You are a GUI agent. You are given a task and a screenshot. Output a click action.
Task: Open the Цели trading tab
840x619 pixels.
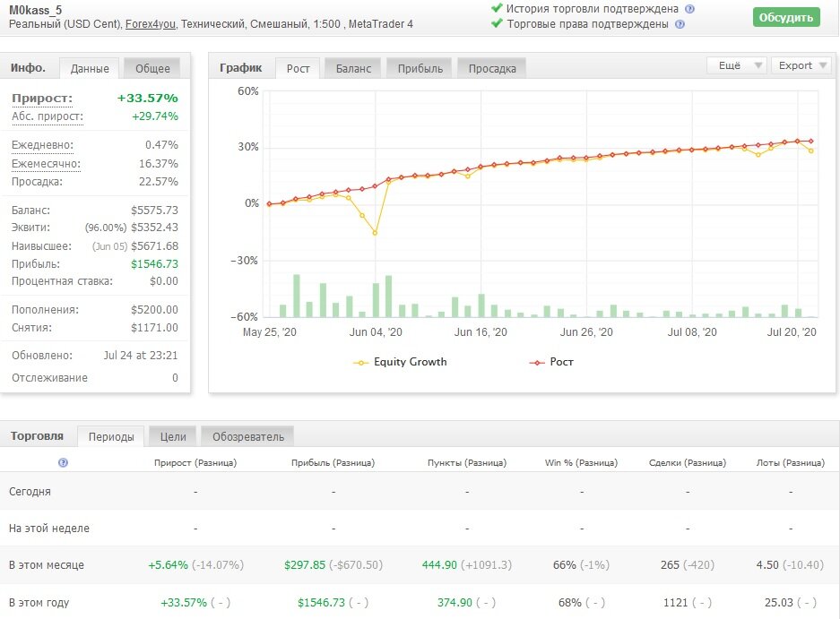pyautogui.click(x=173, y=436)
